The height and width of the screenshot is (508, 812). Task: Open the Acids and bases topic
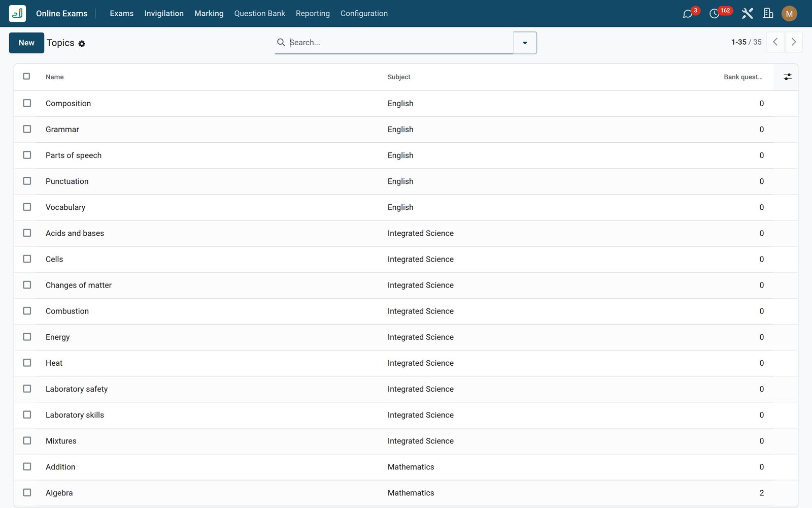pos(75,233)
